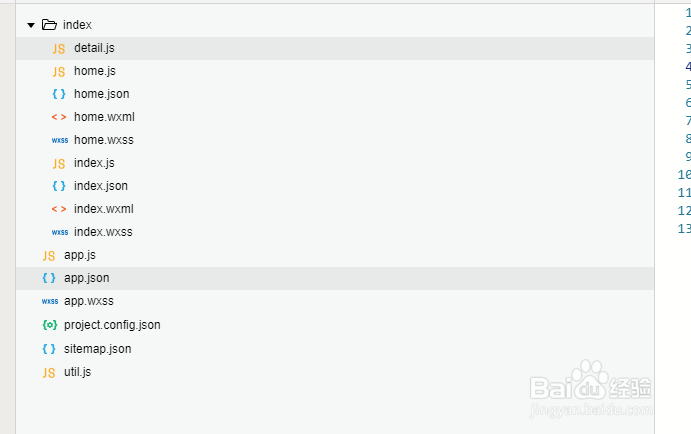691x434 pixels.
Task: Click line number 4 in editor gutter
Action: (688, 67)
